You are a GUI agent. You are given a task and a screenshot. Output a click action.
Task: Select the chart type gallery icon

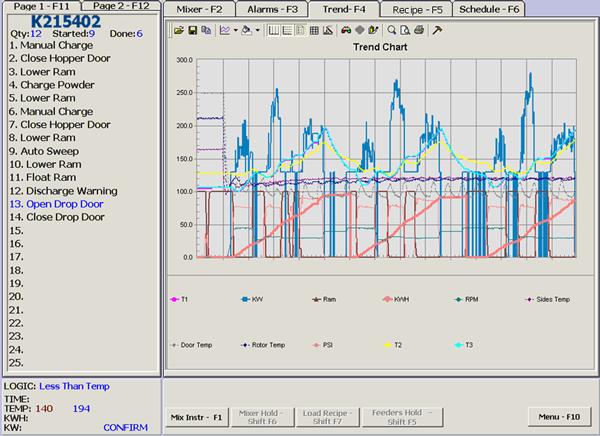(225, 30)
